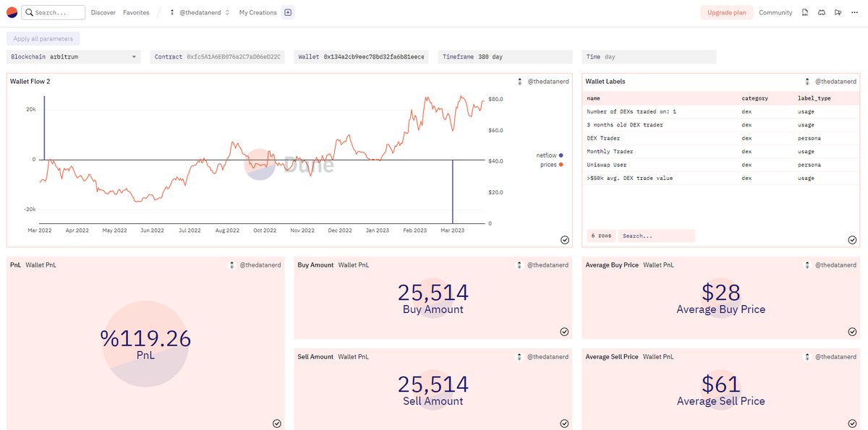Go to Favorites in top navigation
This screenshot has width=868, height=430.
point(136,12)
